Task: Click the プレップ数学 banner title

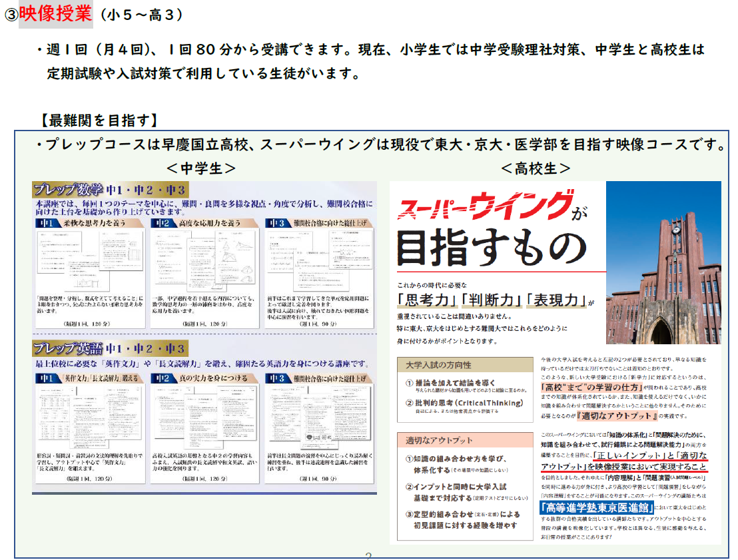Action: tap(69, 189)
